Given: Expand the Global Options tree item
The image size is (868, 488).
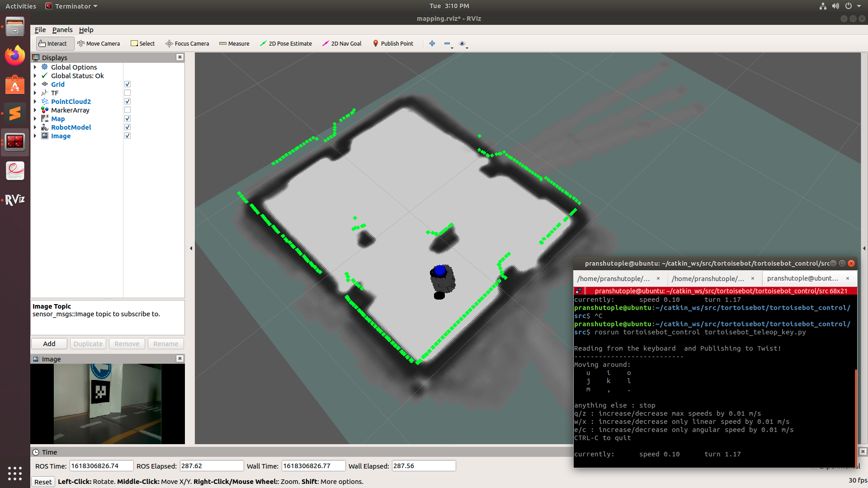Looking at the screenshot, I should 35,67.
